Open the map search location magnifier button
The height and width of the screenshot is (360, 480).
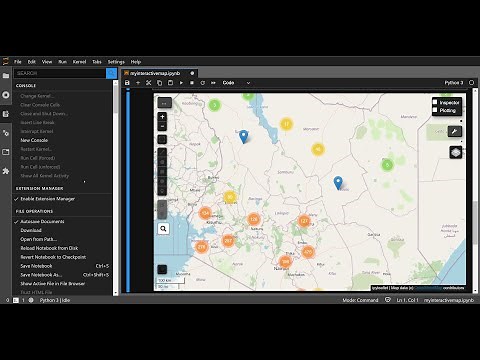point(163,229)
